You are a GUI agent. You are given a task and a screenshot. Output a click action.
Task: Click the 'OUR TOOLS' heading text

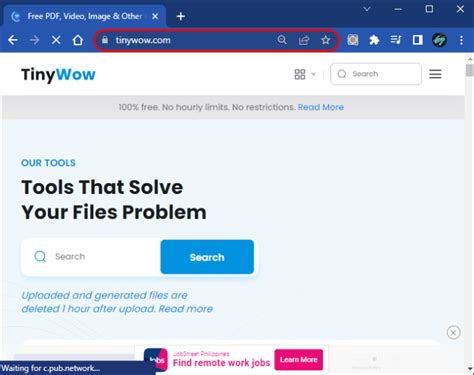[x=48, y=163]
